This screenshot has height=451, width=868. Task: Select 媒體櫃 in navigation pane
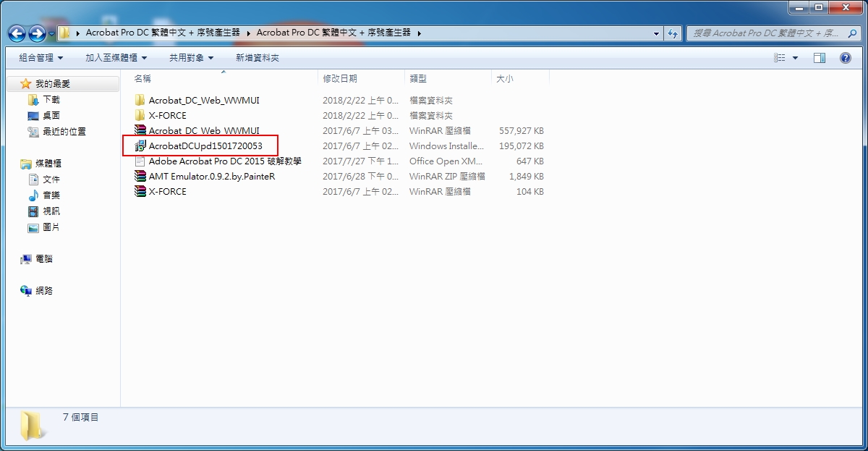pyautogui.click(x=48, y=164)
